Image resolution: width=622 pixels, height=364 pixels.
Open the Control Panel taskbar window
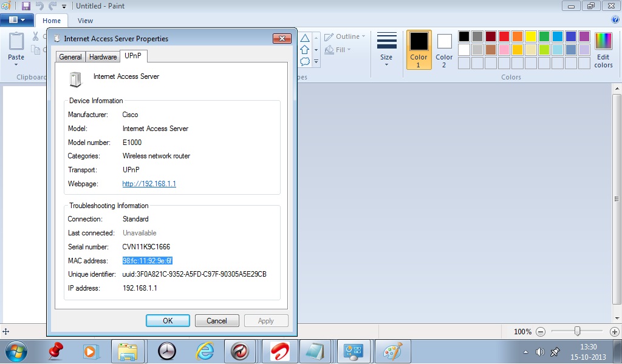353,351
